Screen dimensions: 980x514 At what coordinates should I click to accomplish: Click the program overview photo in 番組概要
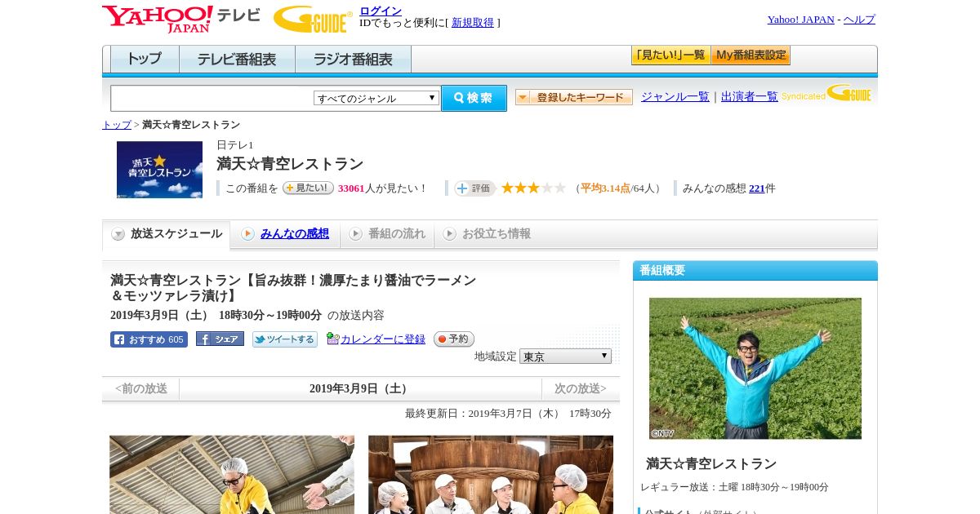pos(755,369)
